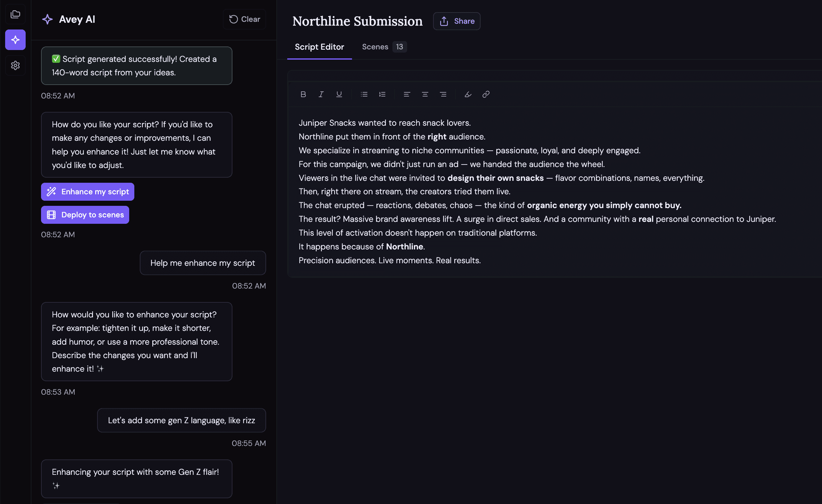Toggle bold formatting in editor toolbar
Image resolution: width=822 pixels, height=504 pixels.
click(x=303, y=94)
